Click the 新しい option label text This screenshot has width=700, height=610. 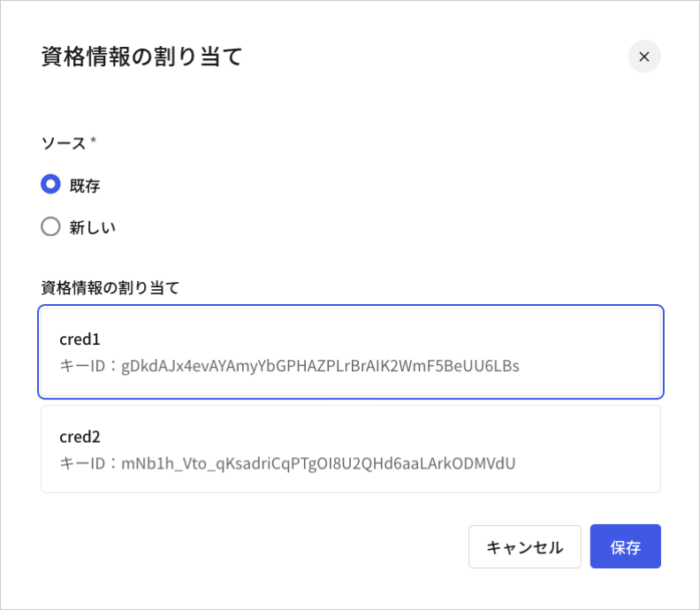[93, 227]
